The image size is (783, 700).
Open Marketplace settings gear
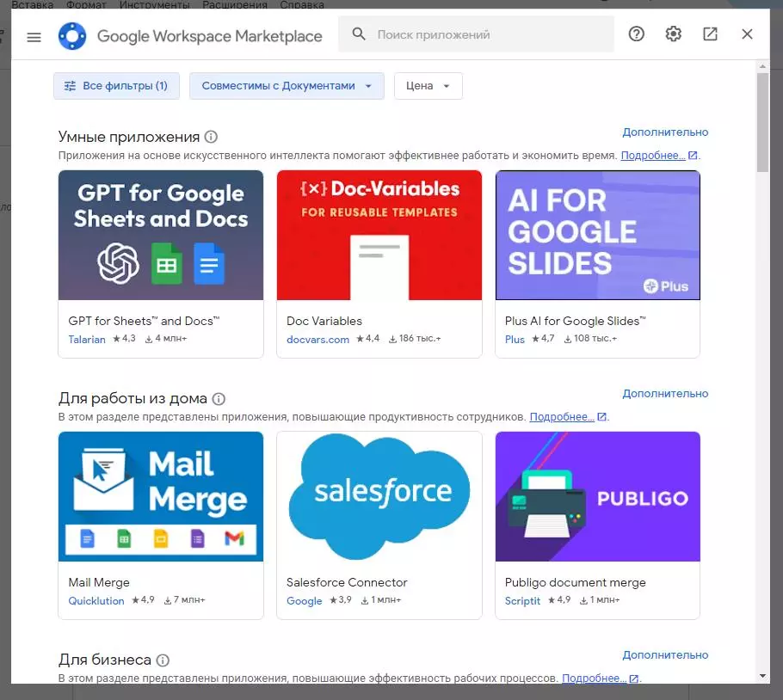[674, 34]
